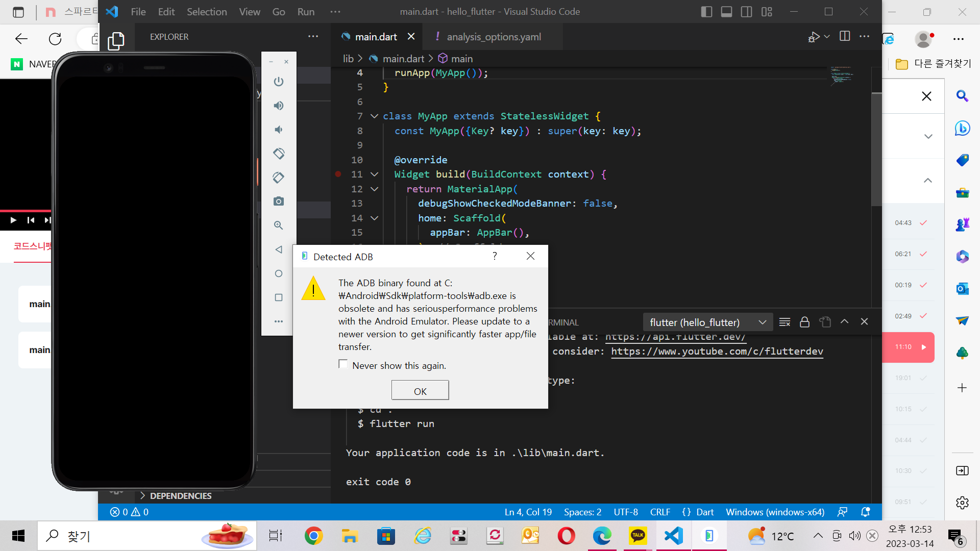Customize layout in VS Code title bar
This screenshot has height=551, width=980.
point(767,12)
